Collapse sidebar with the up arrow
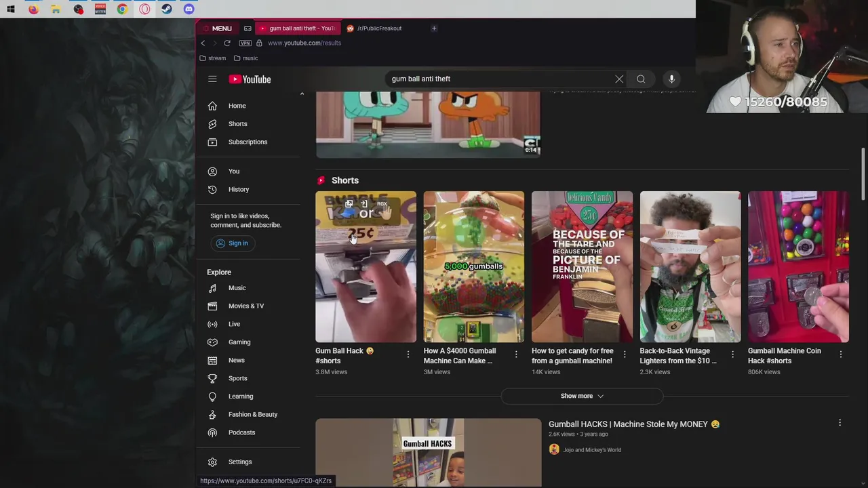868x488 pixels. (302, 94)
